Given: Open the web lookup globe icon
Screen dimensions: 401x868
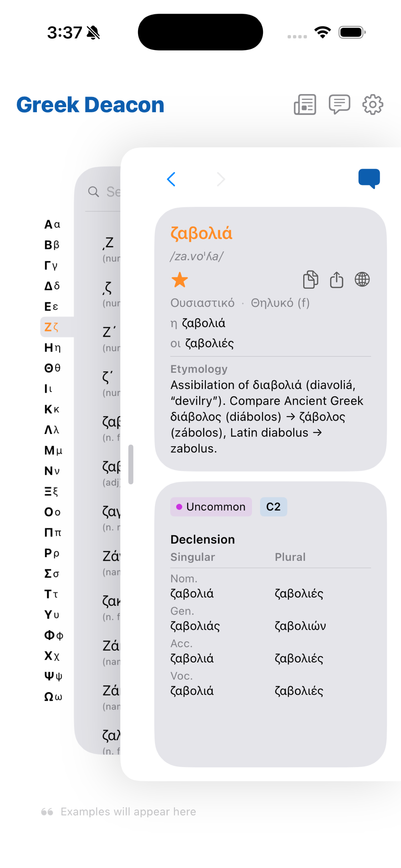Looking at the screenshot, I should coord(362,279).
